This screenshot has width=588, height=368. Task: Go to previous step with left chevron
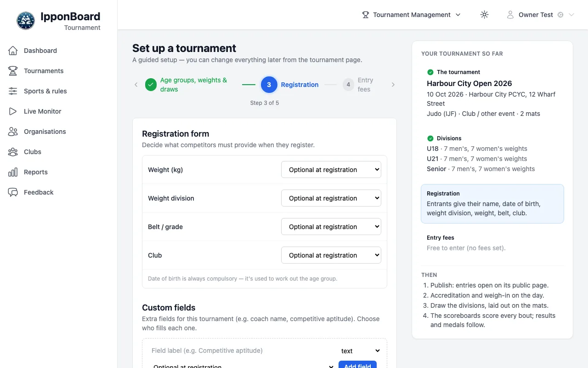coord(136,85)
